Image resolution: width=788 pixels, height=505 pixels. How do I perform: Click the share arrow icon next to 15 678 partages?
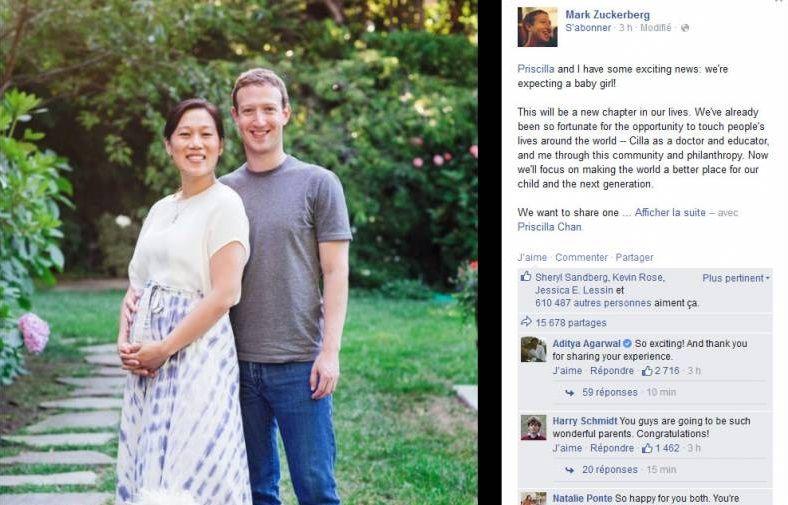[526, 322]
